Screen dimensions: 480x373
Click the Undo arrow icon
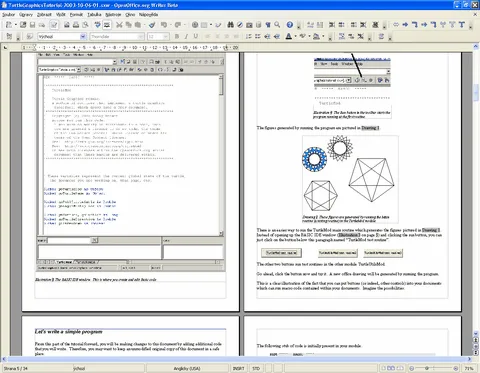click(x=164, y=25)
